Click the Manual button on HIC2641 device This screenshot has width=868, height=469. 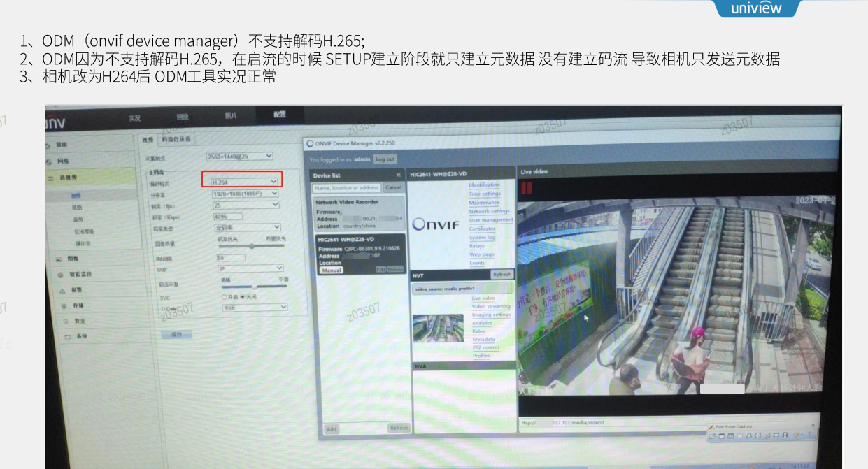point(332,270)
